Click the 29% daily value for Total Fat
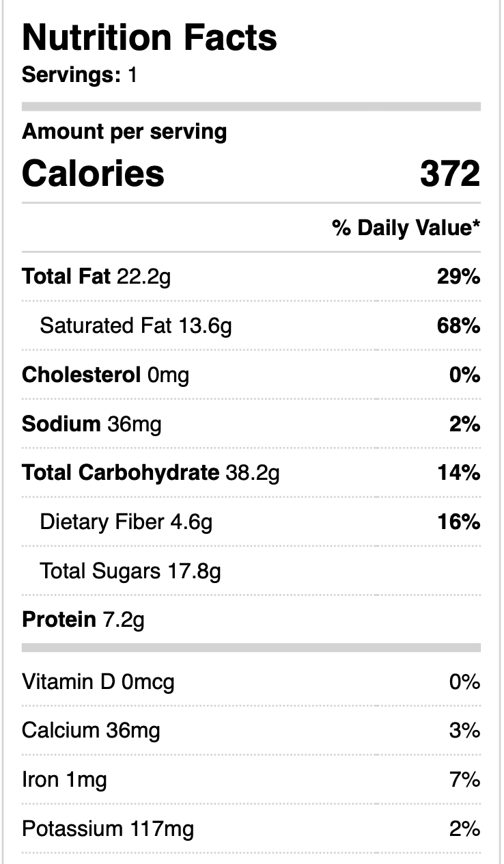Viewport: 504px width, 864px height. point(458,277)
